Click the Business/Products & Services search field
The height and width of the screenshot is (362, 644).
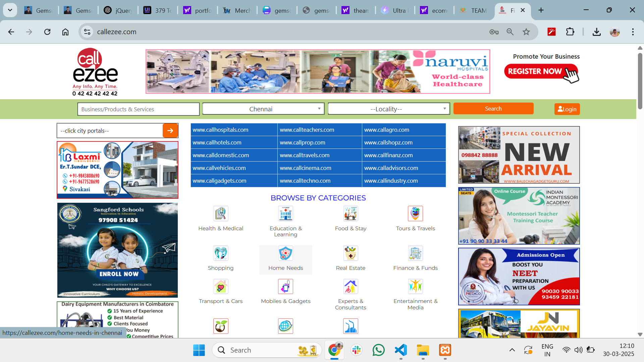pyautogui.click(x=139, y=109)
